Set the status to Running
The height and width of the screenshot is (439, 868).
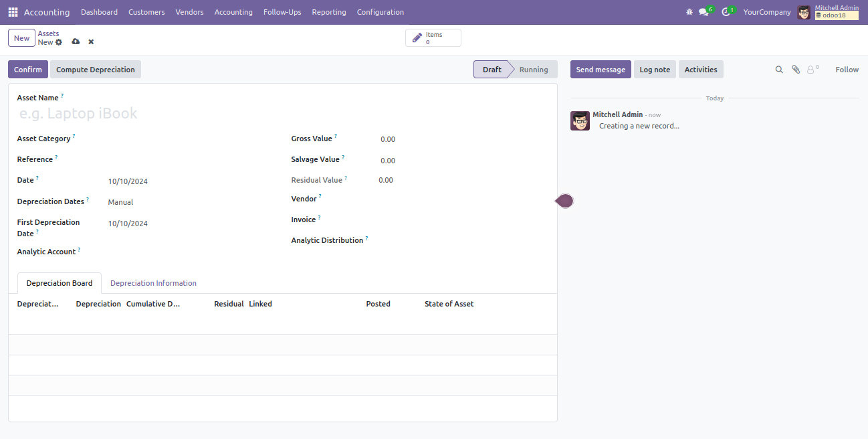[534, 70]
